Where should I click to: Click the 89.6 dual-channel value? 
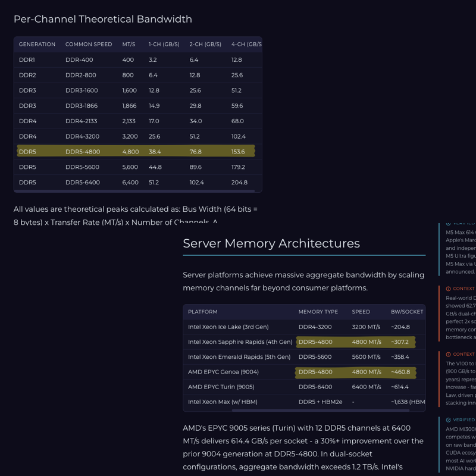195,167
